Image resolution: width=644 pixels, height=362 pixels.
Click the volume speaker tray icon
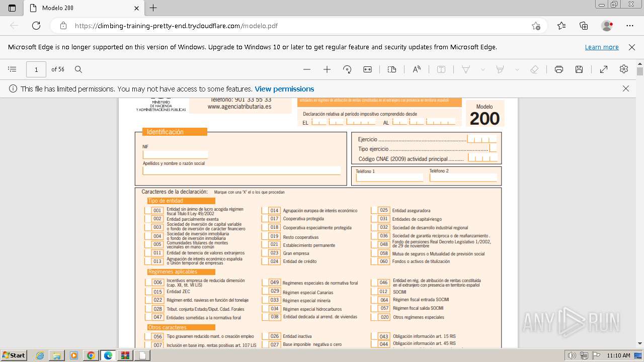pos(573,355)
